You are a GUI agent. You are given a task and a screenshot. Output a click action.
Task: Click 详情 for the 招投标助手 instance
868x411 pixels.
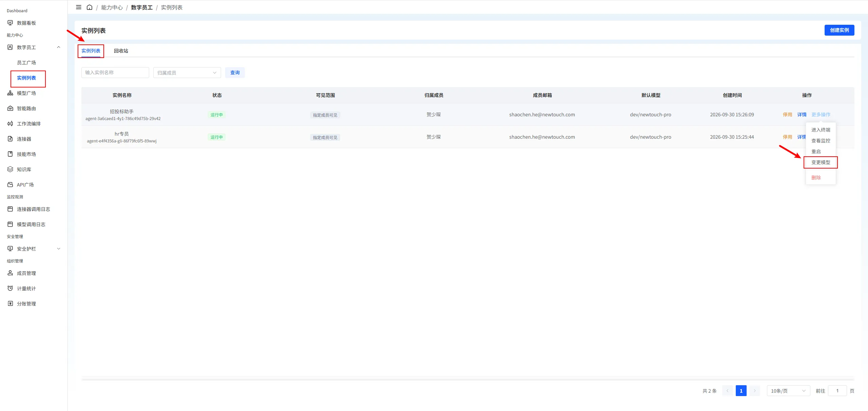(x=802, y=114)
